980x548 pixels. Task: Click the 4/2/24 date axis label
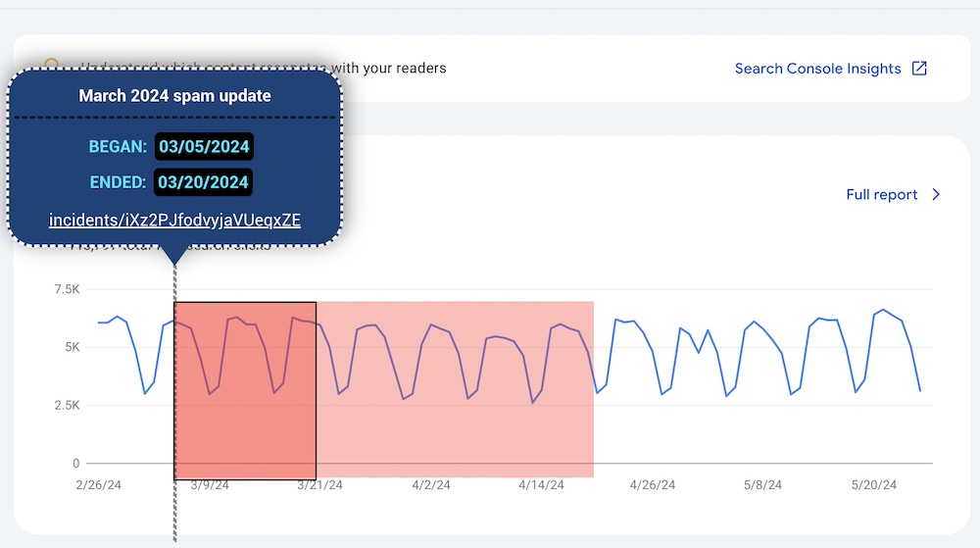[x=431, y=485]
